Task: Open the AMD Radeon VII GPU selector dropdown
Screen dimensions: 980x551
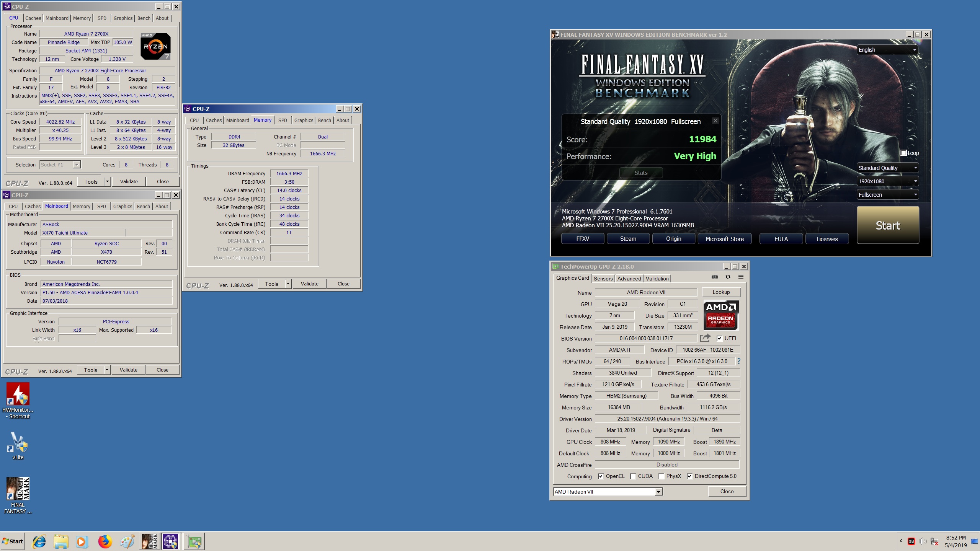Action: click(608, 492)
